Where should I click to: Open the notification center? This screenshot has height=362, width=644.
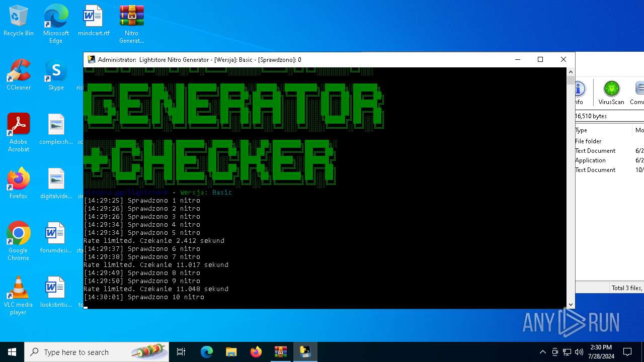click(x=627, y=352)
